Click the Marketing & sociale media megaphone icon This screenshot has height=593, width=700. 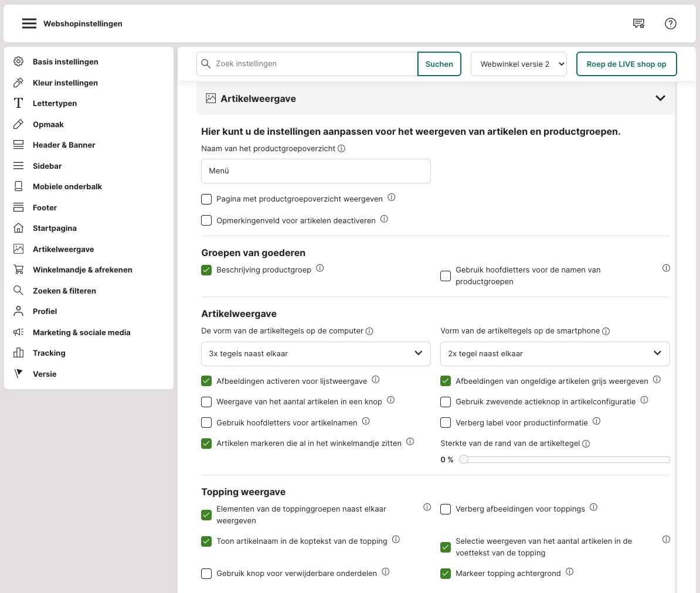(19, 332)
